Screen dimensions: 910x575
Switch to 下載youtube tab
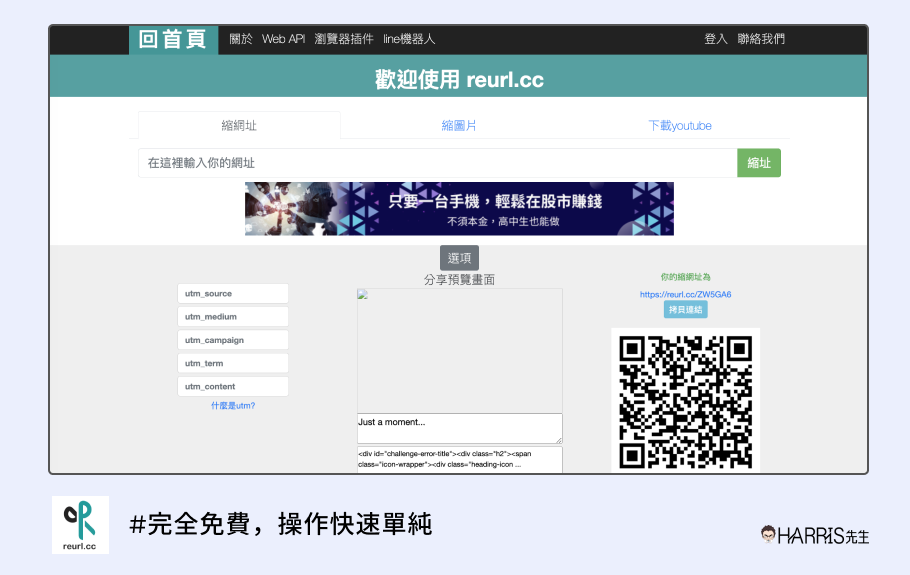pos(680,125)
